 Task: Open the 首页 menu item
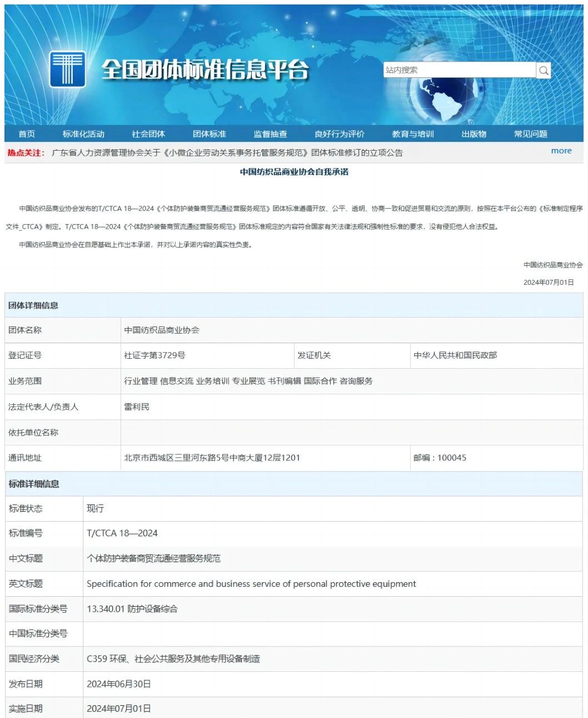[27, 134]
